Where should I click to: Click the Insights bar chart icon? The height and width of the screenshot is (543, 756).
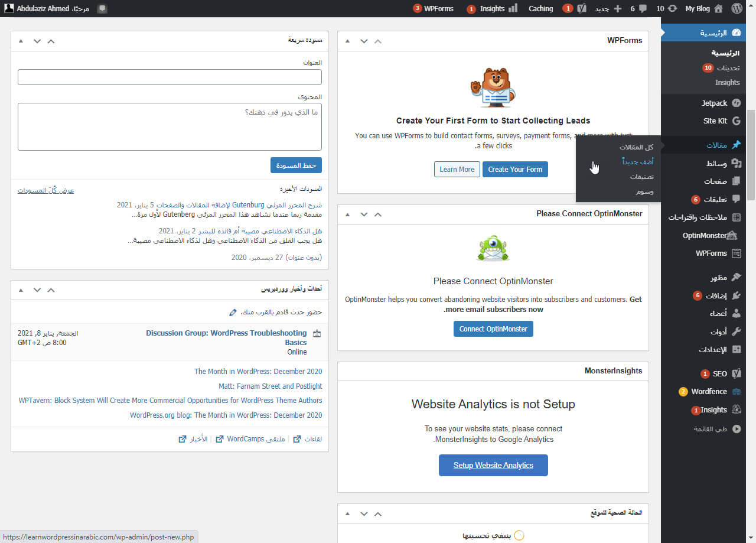[x=513, y=9]
